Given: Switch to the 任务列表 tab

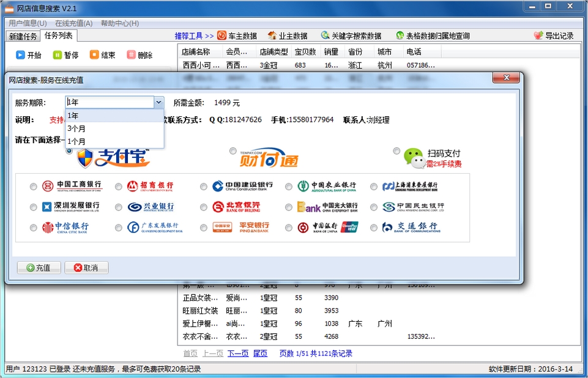Looking at the screenshot, I should pyautogui.click(x=58, y=35).
